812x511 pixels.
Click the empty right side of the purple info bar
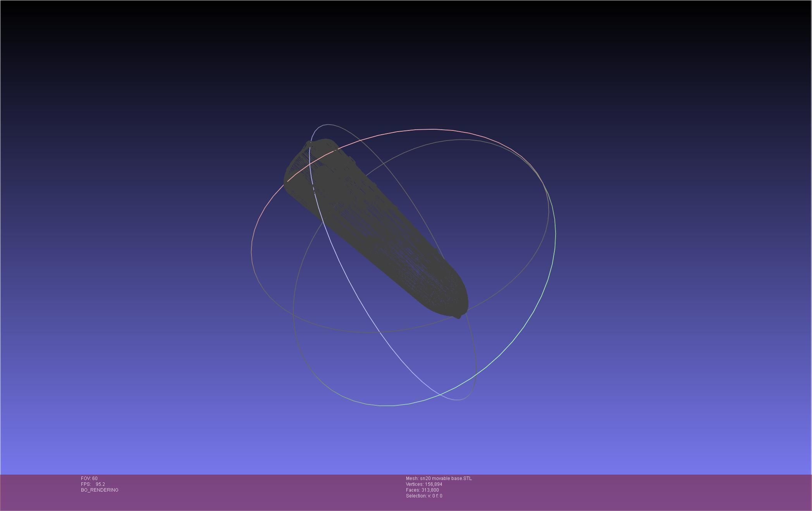click(659, 492)
